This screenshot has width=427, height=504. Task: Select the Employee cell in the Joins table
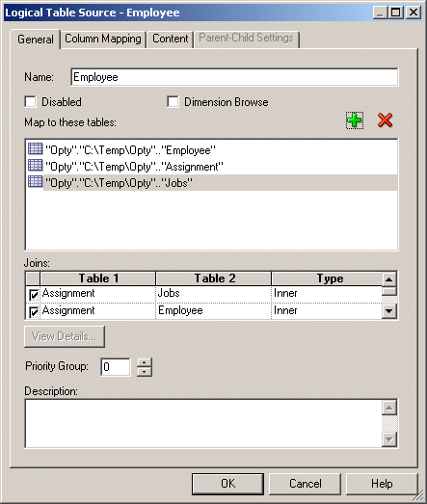coord(214,311)
